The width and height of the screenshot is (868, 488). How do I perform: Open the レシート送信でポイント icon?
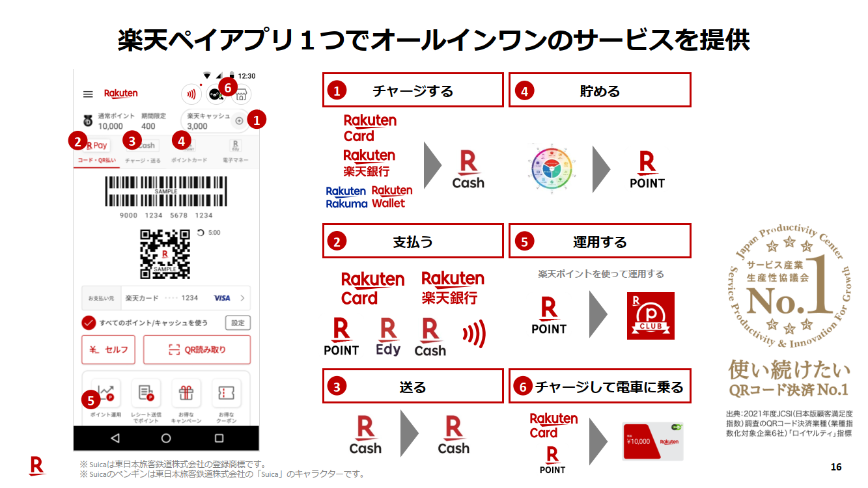tap(146, 392)
